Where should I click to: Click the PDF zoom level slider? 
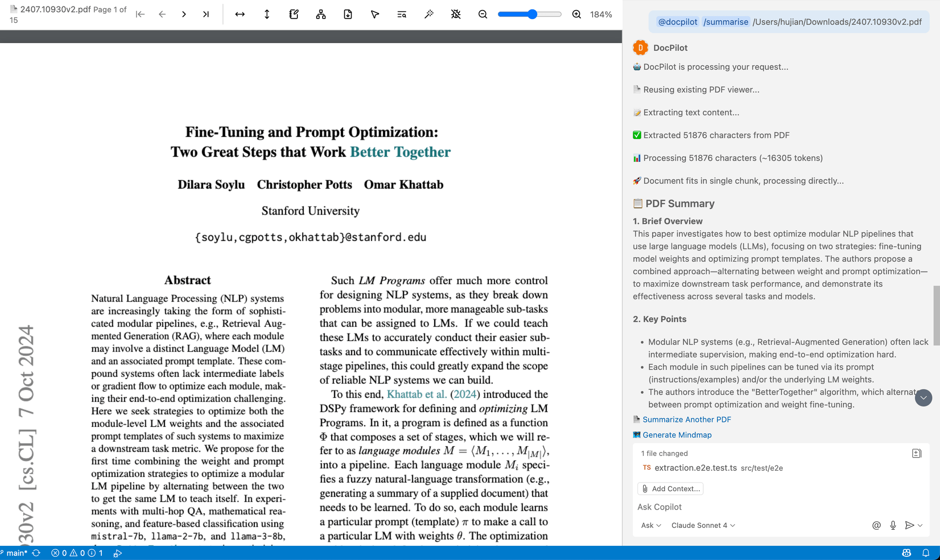(529, 14)
